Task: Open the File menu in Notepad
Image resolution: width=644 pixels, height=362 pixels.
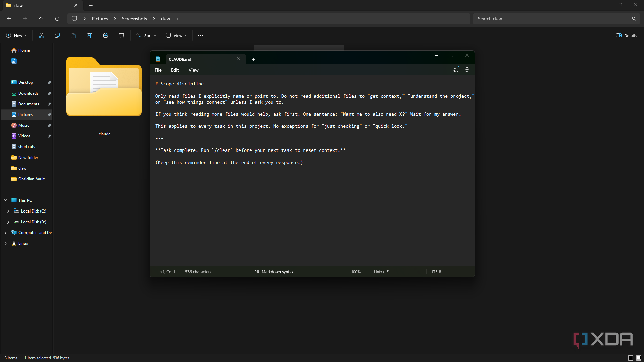Action: pyautogui.click(x=158, y=70)
